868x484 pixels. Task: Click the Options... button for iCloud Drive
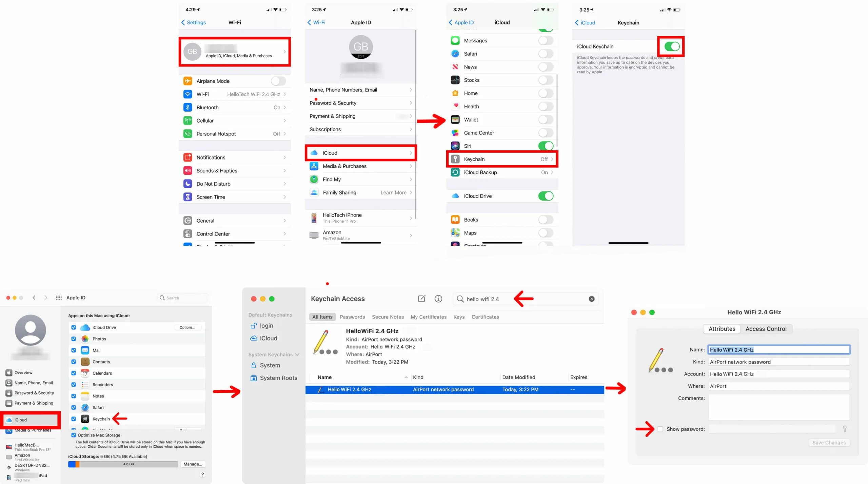(188, 328)
